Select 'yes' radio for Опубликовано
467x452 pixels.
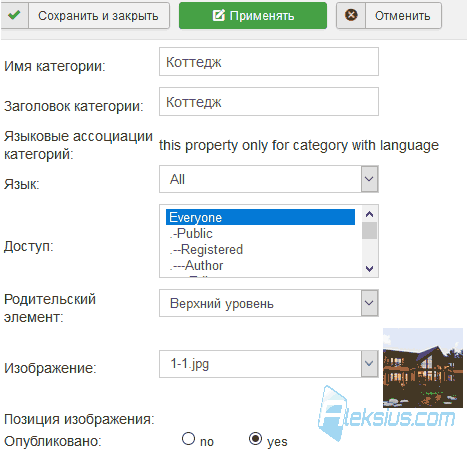point(255,439)
